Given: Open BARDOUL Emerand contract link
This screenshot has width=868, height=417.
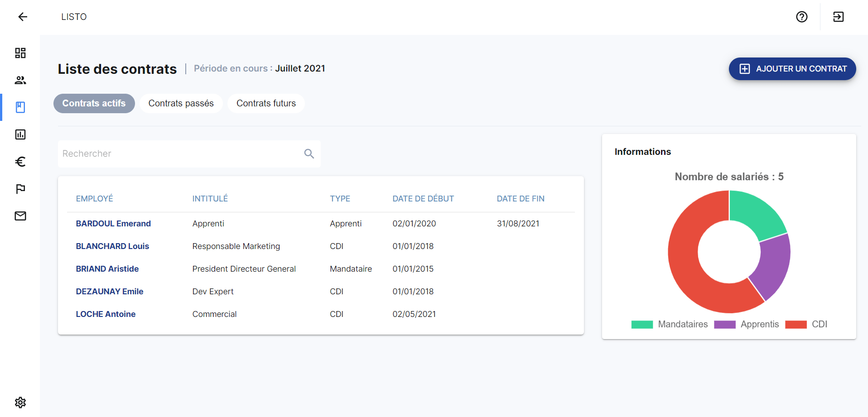Looking at the screenshot, I should (x=113, y=224).
